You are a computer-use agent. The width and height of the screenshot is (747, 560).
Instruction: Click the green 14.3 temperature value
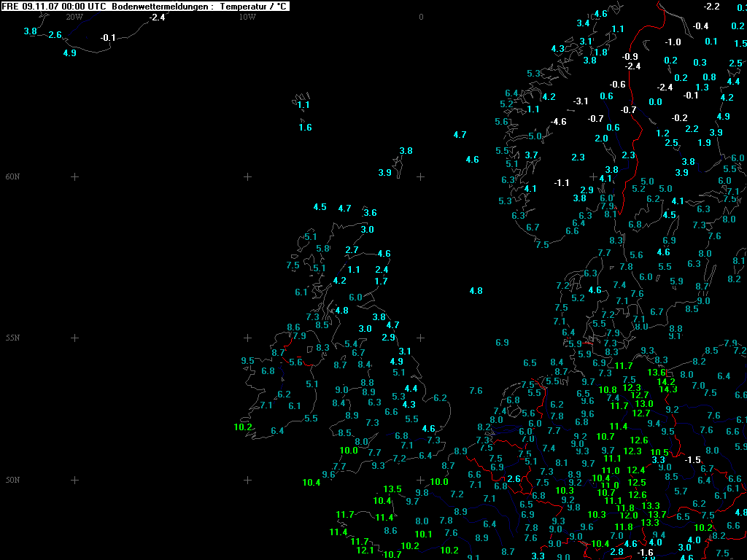click(x=667, y=389)
